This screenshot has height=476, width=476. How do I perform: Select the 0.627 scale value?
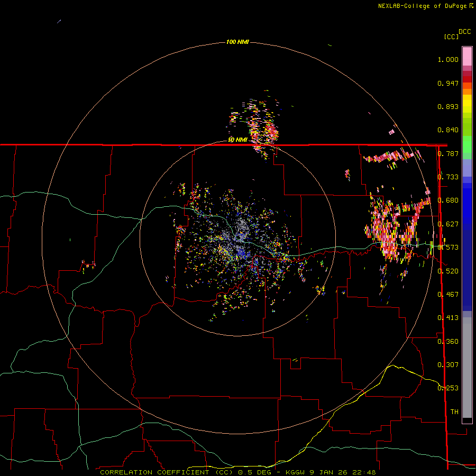[x=448, y=224]
